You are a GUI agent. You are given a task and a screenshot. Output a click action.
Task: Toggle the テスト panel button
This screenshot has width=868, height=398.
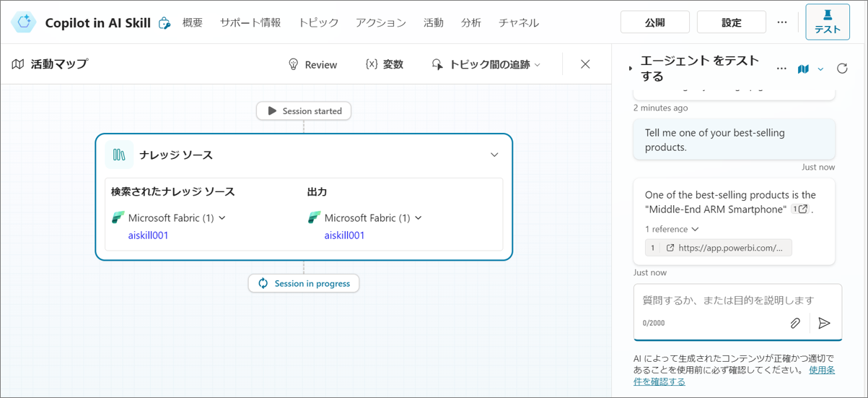tap(827, 22)
